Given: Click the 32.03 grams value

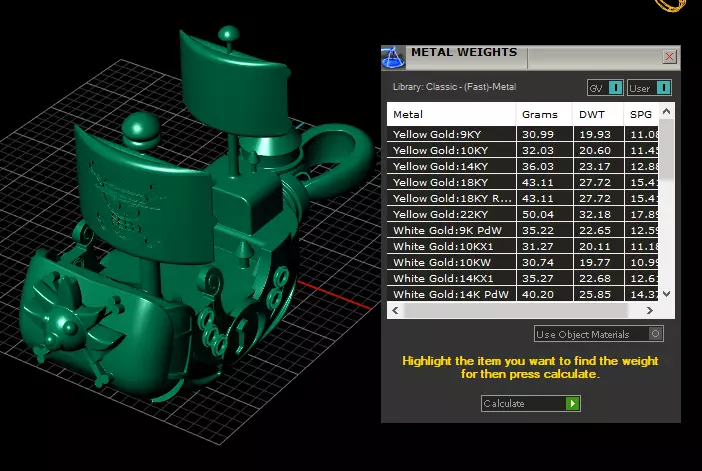Looking at the screenshot, I should [538, 150].
